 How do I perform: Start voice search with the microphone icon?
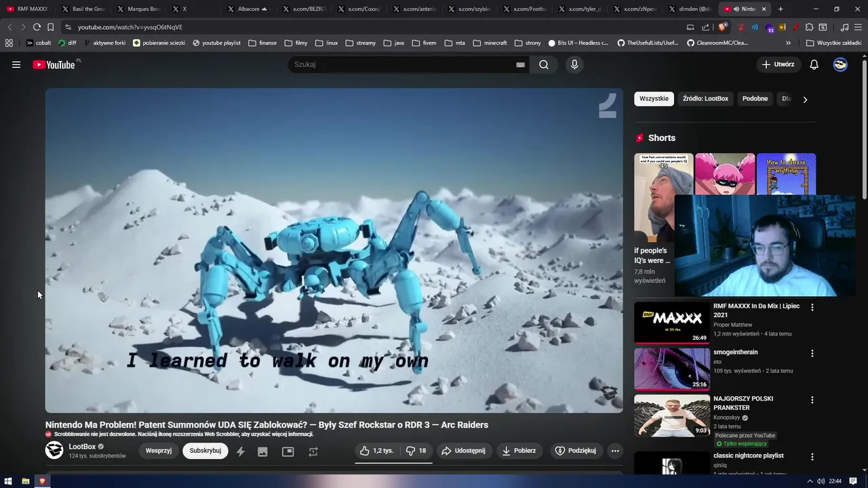tap(574, 64)
